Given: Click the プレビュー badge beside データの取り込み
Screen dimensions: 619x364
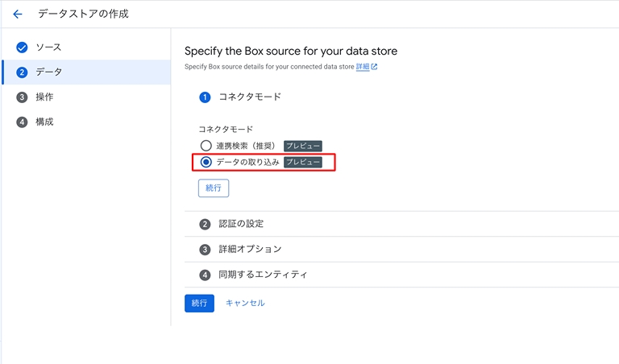Looking at the screenshot, I should (303, 162).
